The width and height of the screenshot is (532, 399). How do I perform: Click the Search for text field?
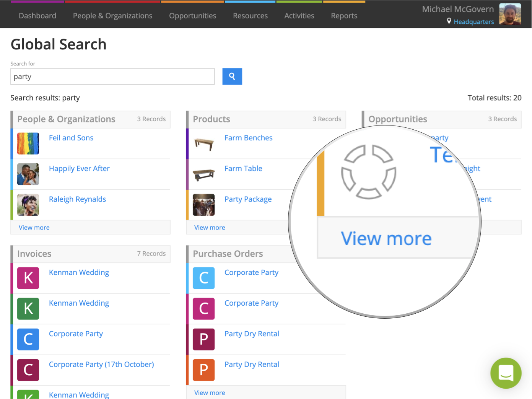point(112,77)
